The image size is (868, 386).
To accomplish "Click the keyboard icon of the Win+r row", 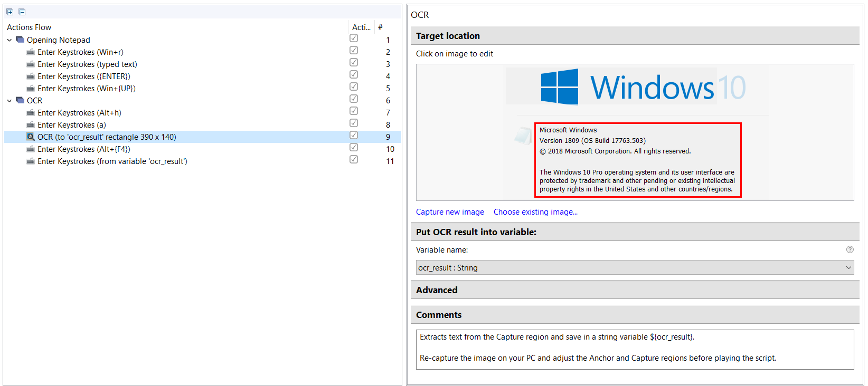I will coord(31,52).
